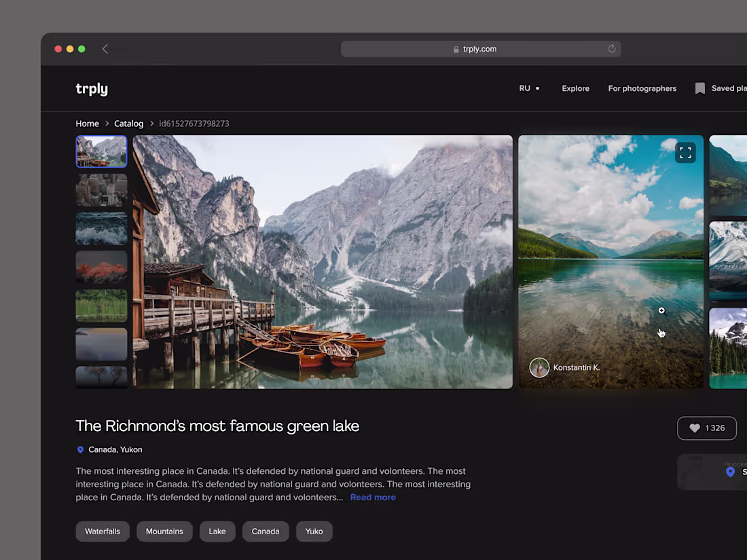Open the RU language dropdown
The height and width of the screenshot is (560, 747).
(529, 88)
